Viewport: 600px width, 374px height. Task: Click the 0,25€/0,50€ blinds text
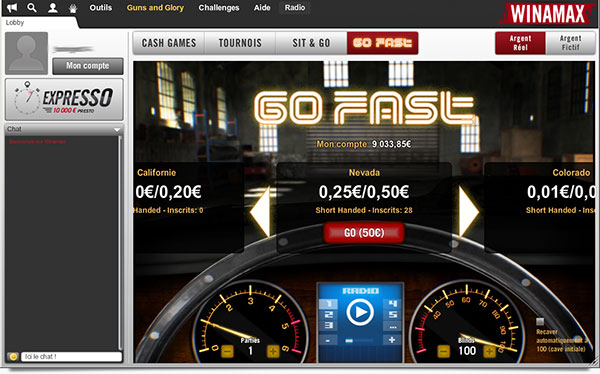pos(364,192)
